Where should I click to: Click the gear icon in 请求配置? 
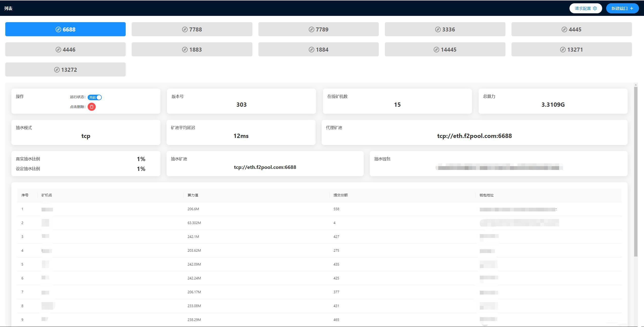pos(595,8)
